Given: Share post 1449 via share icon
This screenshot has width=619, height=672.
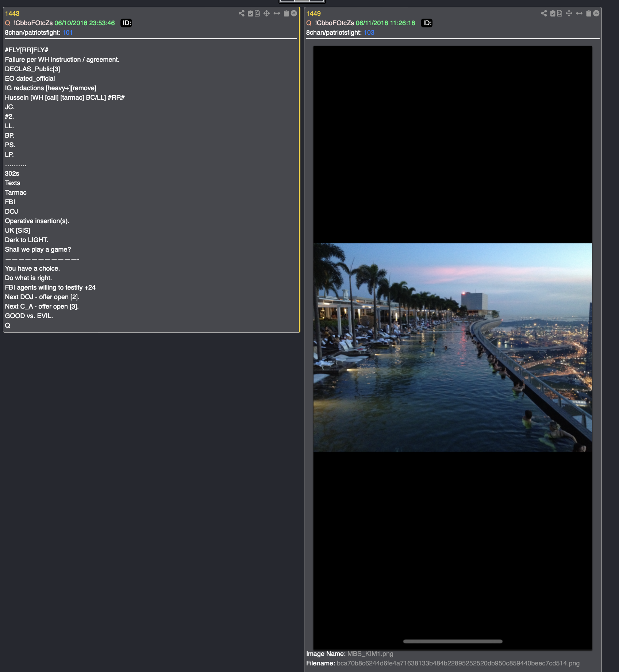Looking at the screenshot, I should click(x=544, y=14).
